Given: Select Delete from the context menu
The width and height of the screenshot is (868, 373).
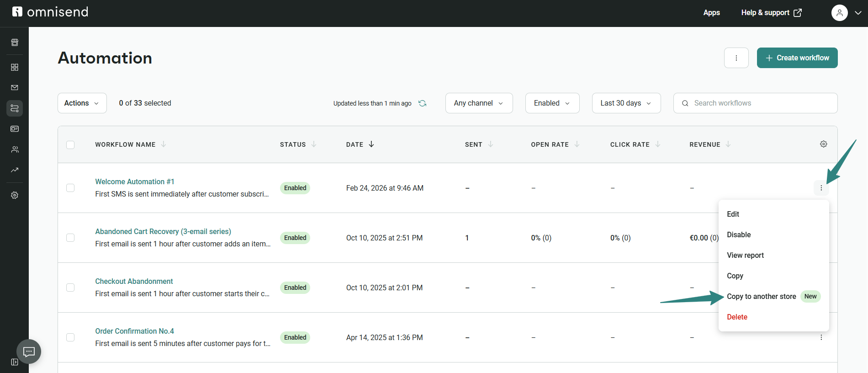Looking at the screenshot, I should 737,317.
